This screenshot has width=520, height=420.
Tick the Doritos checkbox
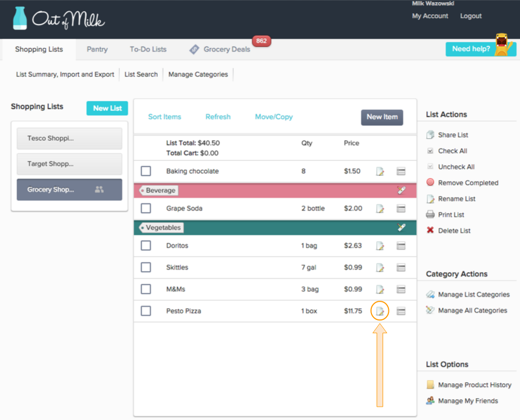[x=146, y=246]
